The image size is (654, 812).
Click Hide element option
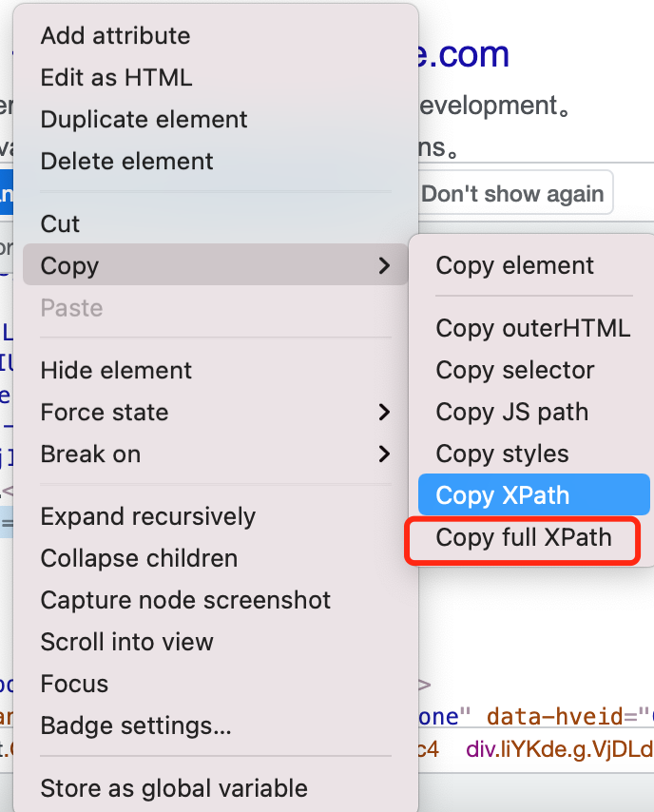click(x=116, y=371)
